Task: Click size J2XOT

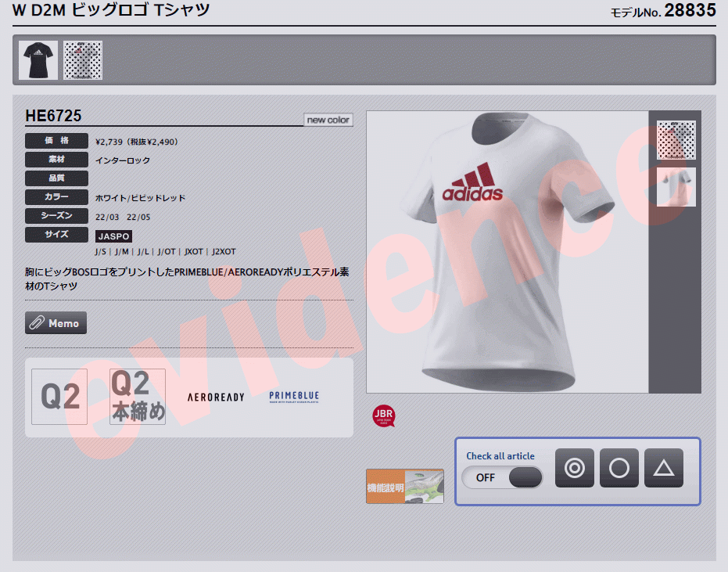Action: (x=224, y=252)
